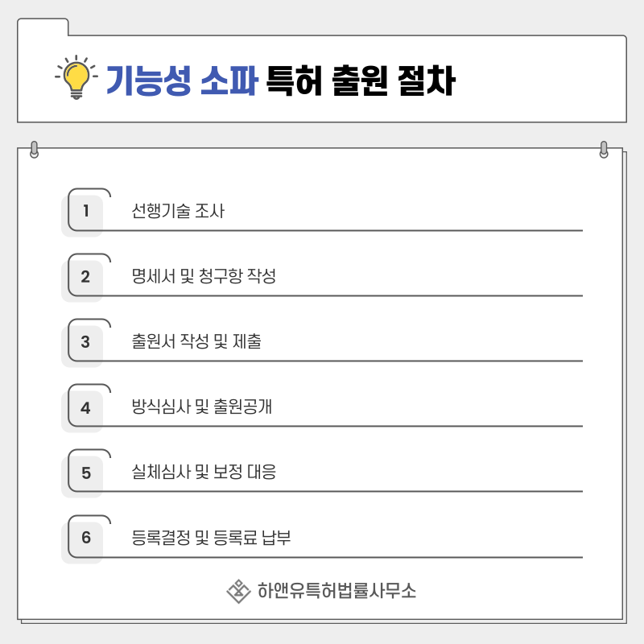Select the number 4 step badge
Viewport: 644px width, 644px height.
pos(85,407)
